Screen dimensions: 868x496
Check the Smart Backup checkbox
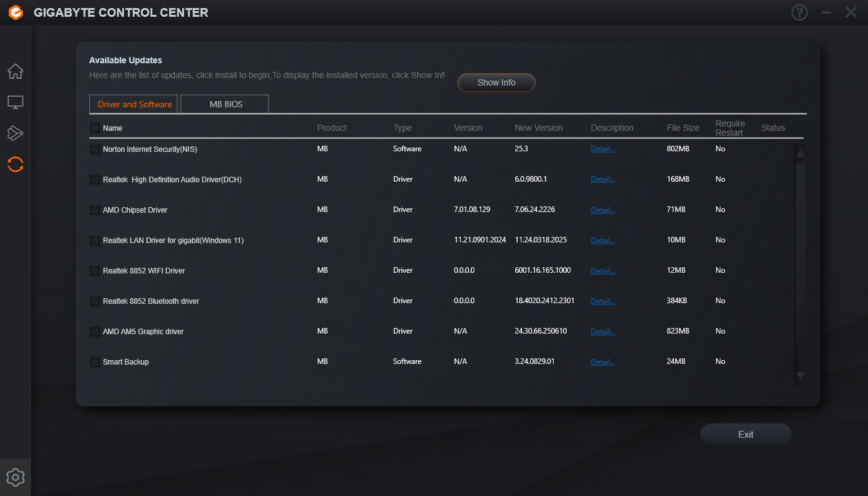pos(95,362)
